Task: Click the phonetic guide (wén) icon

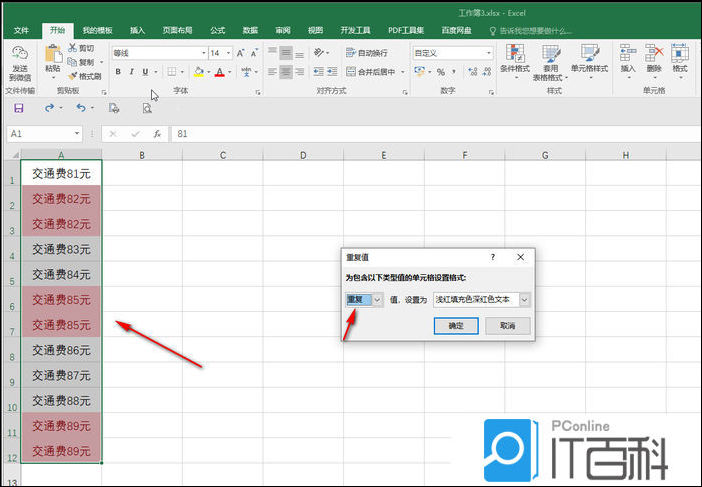Action: point(246,72)
